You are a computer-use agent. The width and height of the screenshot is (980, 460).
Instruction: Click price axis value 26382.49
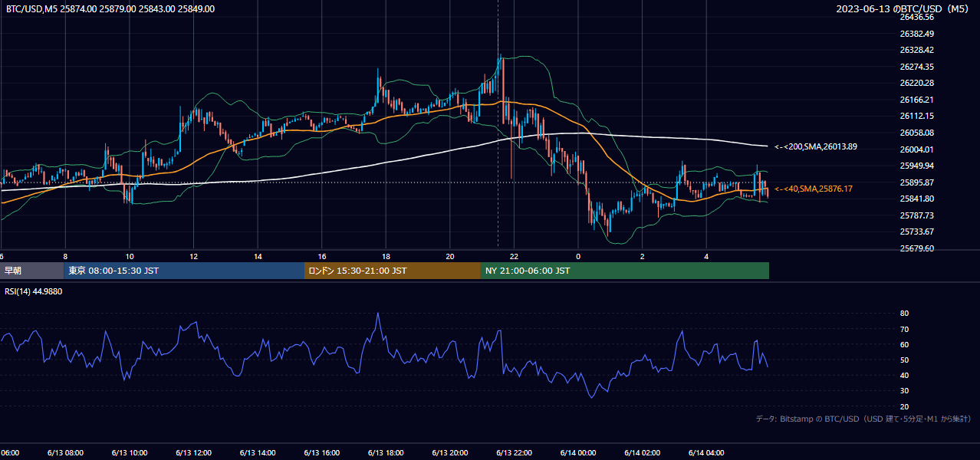tap(916, 34)
